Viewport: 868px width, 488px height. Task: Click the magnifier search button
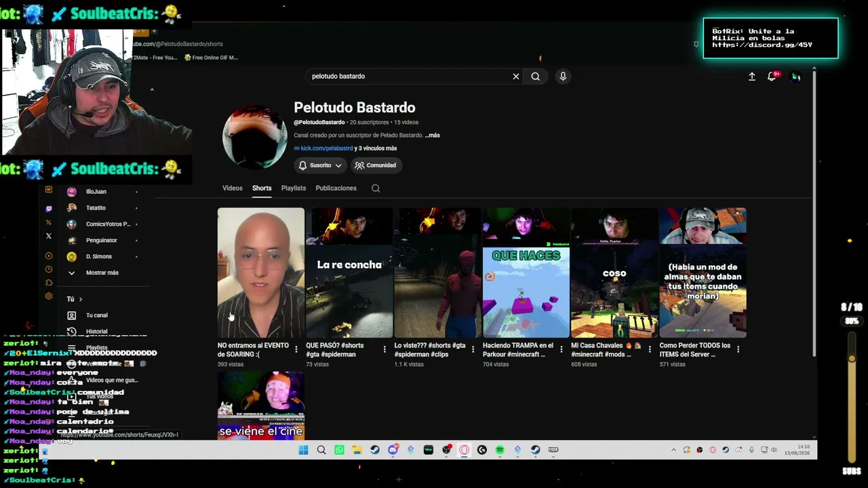coord(536,77)
